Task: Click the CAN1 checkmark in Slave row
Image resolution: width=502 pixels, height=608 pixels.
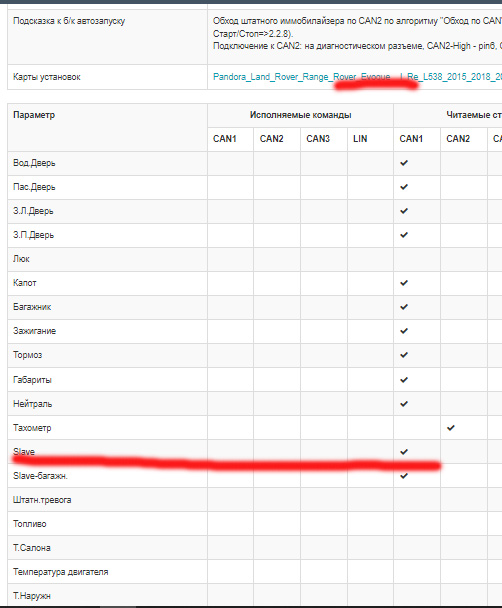Action: pyautogui.click(x=404, y=452)
